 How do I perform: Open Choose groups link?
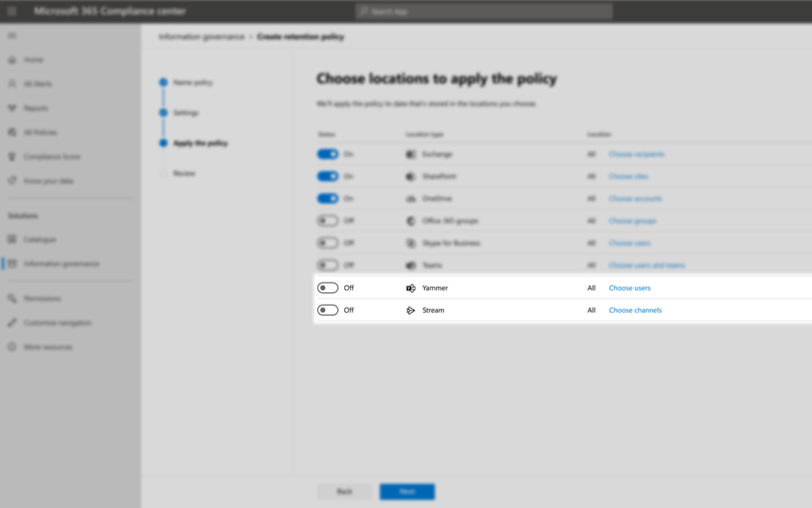click(632, 221)
